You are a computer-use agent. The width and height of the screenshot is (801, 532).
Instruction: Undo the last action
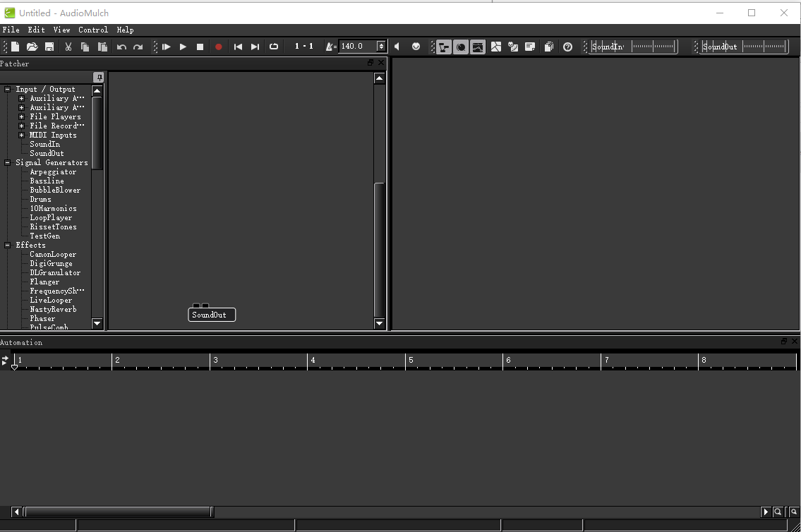click(x=121, y=47)
